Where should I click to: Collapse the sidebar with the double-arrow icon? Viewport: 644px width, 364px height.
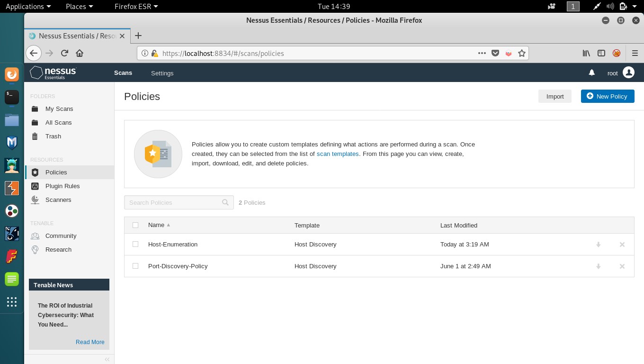[x=107, y=359]
